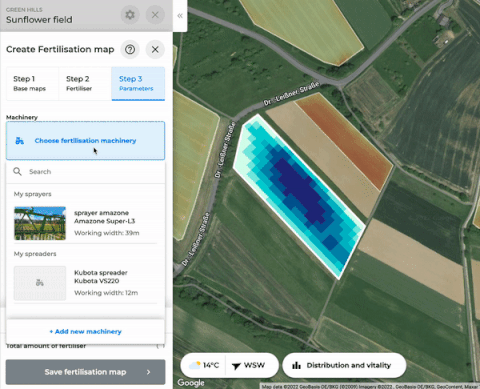Screen dimensions: 480x389
Task: Click the My sprayers section heading
Action: click(x=33, y=194)
